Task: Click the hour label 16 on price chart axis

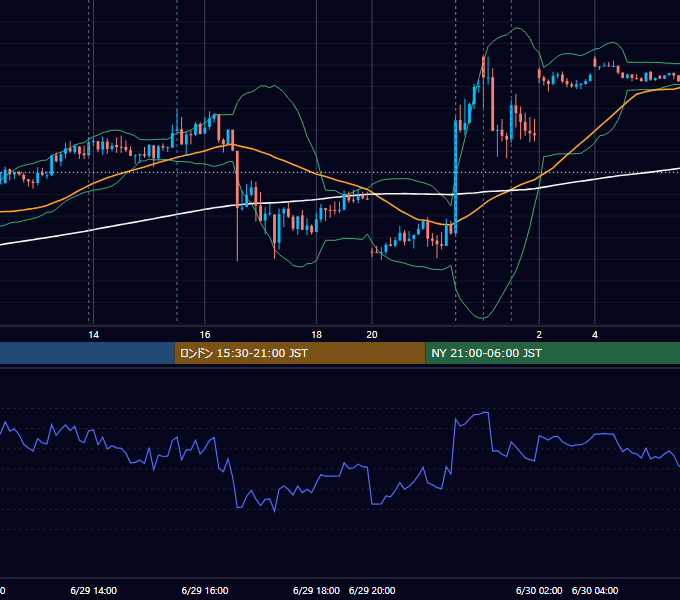Action: click(205, 335)
